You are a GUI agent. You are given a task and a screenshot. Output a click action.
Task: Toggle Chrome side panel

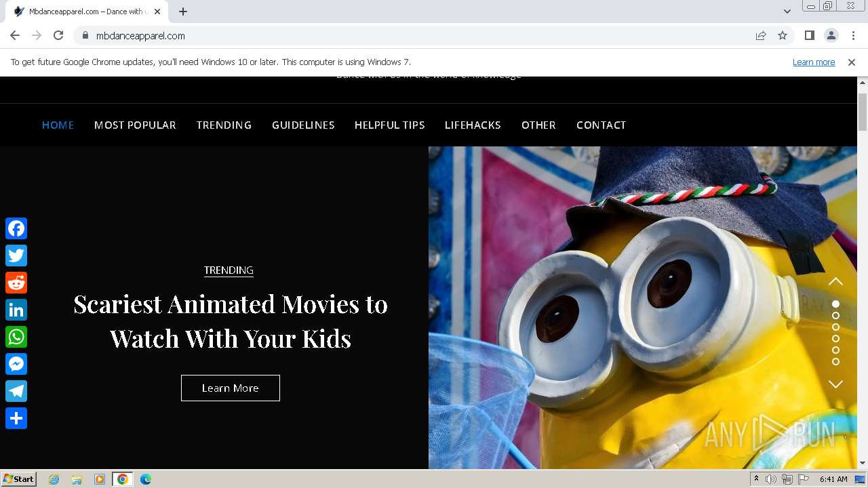click(x=809, y=35)
